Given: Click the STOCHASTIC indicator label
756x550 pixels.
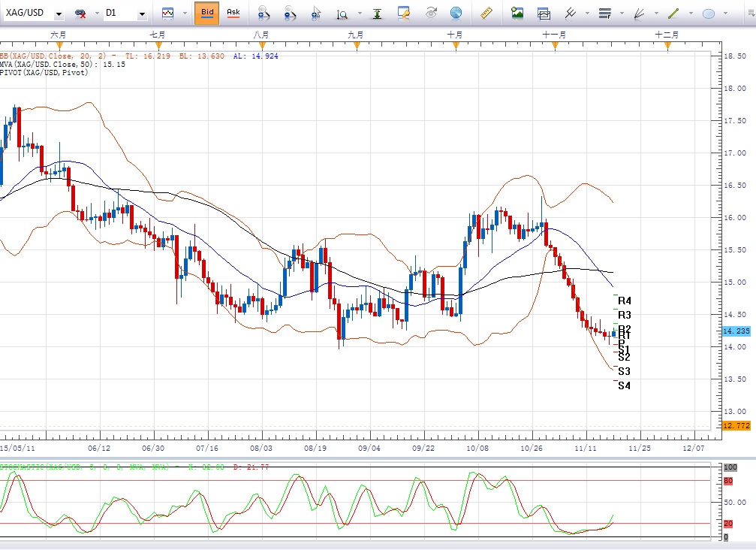Looking at the screenshot, I should coord(134,467).
